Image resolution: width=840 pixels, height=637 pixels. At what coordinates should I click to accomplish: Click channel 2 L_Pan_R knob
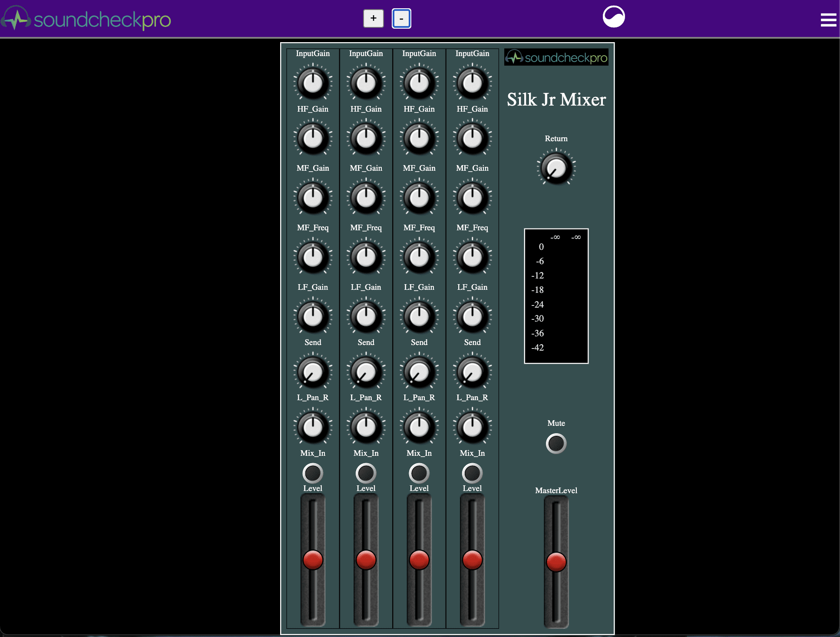[x=366, y=427]
